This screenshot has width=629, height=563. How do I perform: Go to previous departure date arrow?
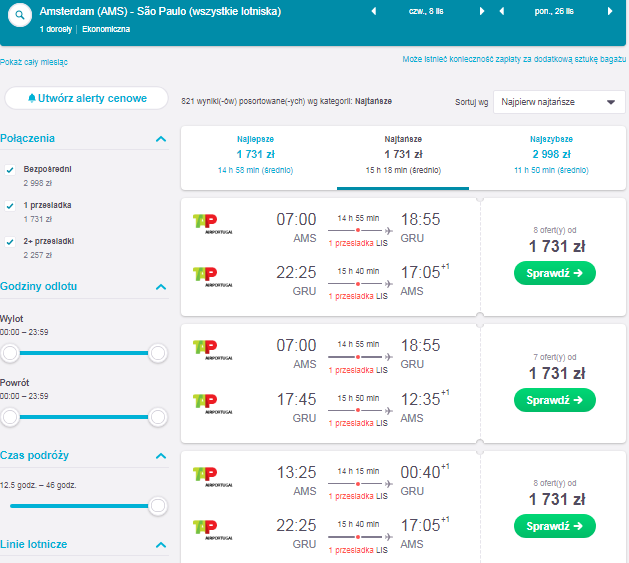point(374,11)
